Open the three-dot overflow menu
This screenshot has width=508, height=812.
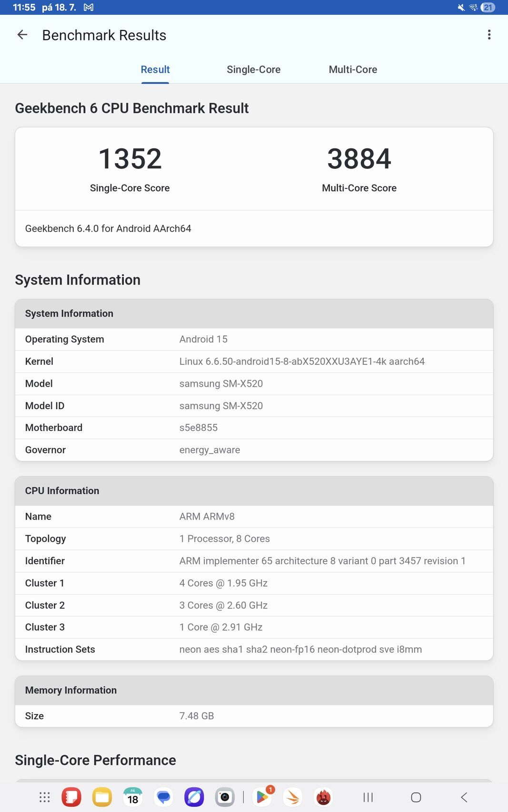pyautogui.click(x=489, y=35)
